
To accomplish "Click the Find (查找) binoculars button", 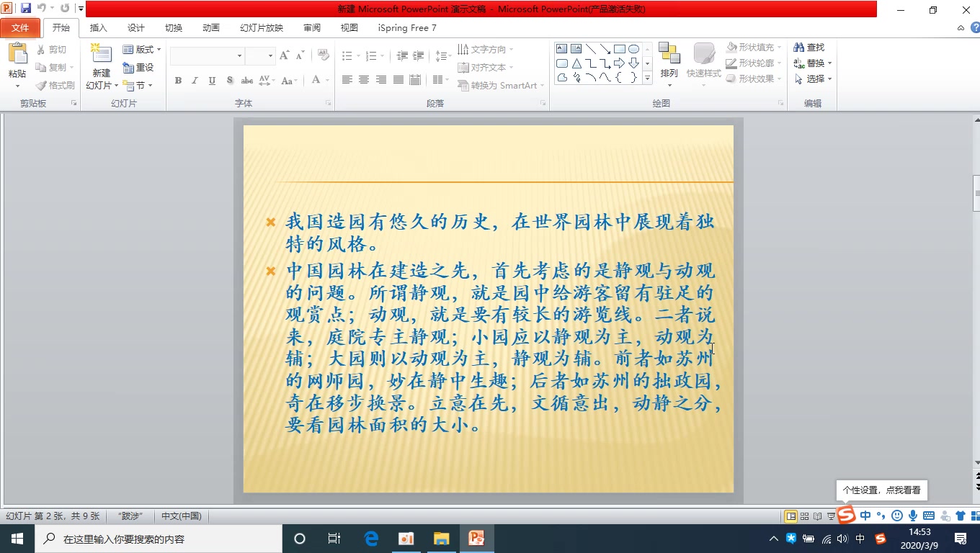I will pyautogui.click(x=809, y=47).
